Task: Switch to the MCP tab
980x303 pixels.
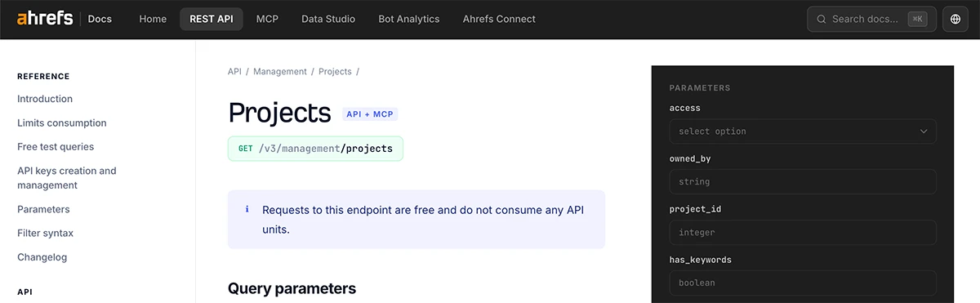Action: pyautogui.click(x=267, y=19)
